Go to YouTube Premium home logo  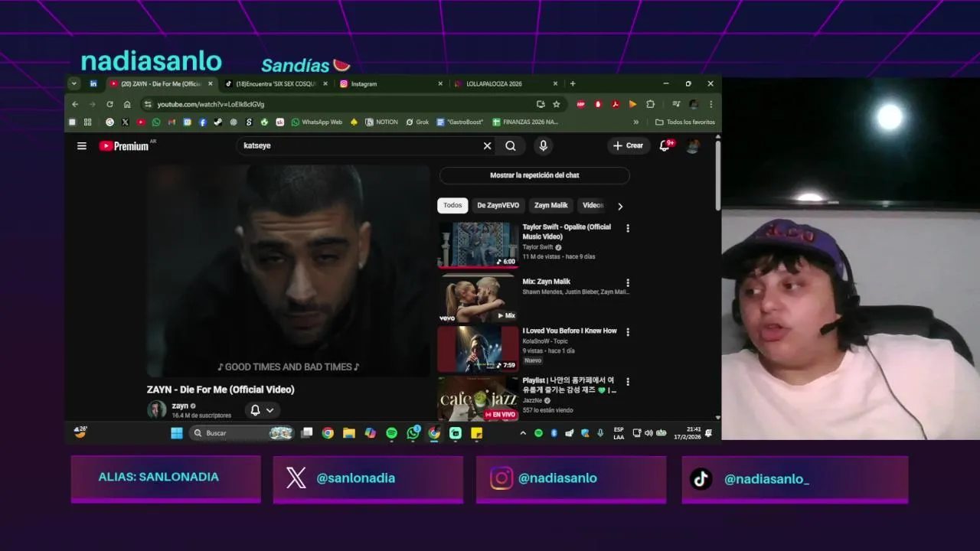point(124,146)
